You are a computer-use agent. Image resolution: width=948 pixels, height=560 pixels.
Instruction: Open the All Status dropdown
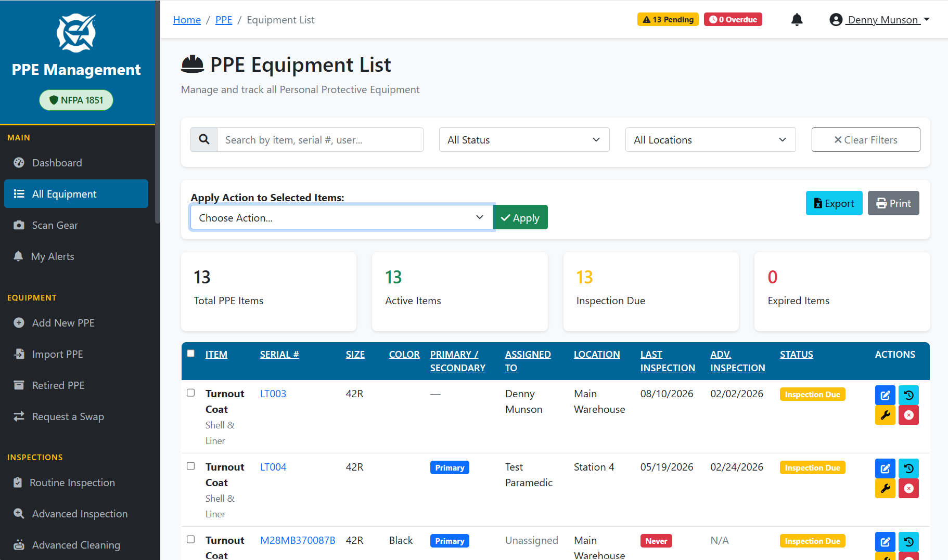(524, 139)
